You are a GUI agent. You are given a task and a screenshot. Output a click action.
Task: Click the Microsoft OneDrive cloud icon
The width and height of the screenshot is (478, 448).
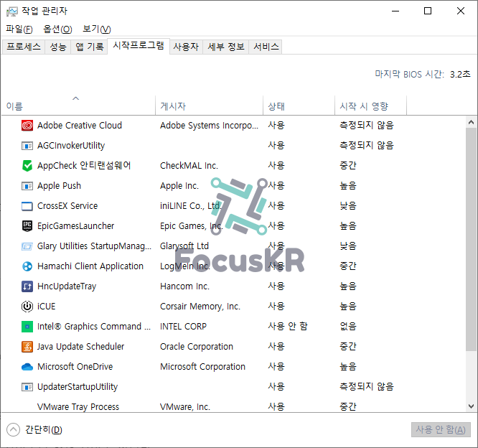[x=27, y=367]
